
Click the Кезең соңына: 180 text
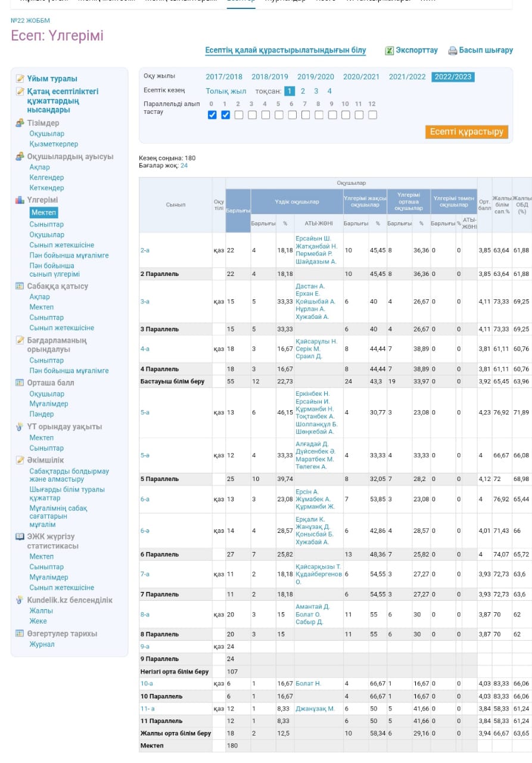[x=167, y=158]
